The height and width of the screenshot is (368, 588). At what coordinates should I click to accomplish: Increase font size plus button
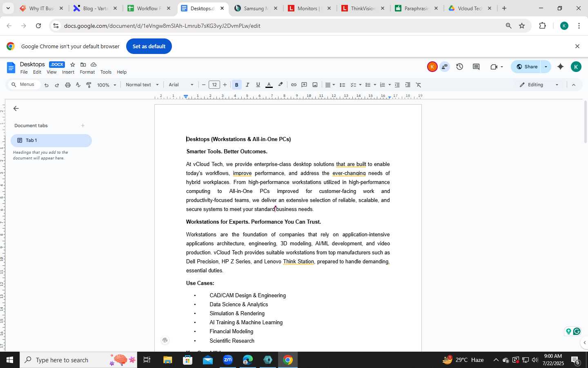225,85
